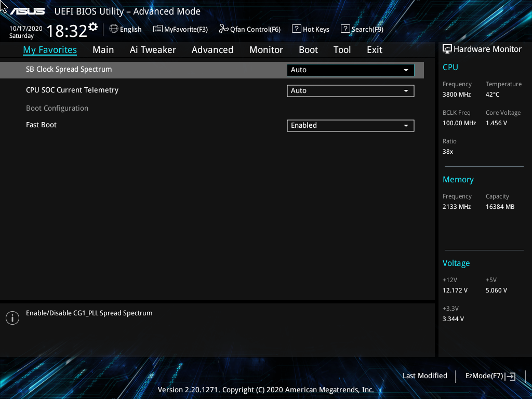Click the MyFavorite list icon
Image resolution: width=532 pixels, height=399 pixels.
click(x=158, y=29)
